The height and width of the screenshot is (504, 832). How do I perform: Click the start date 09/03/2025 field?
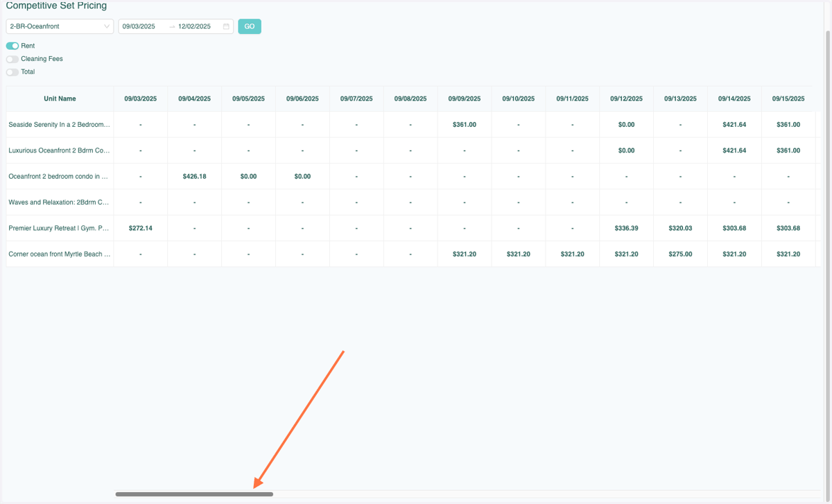(139, 26)
